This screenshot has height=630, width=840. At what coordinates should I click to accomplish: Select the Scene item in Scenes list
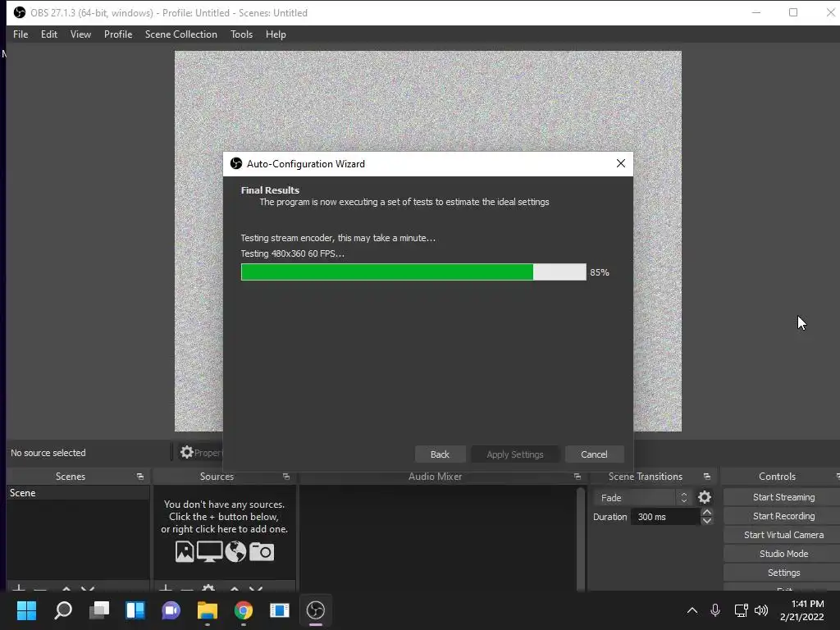coord(78,493)
